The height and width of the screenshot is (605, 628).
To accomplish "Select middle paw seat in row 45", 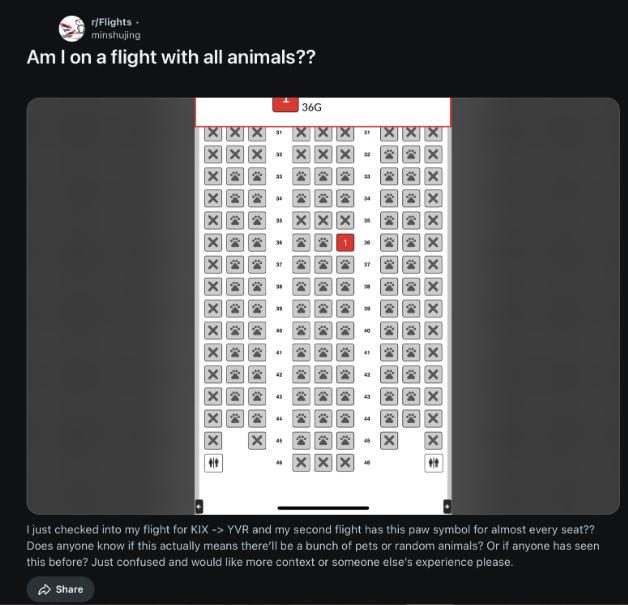I will click(x=323, y=440).
